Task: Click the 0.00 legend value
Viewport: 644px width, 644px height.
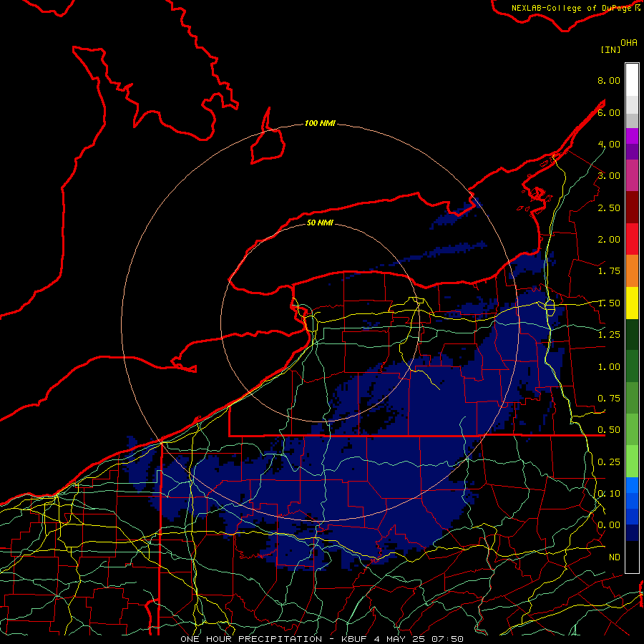Action: click(x=609, y=525)
